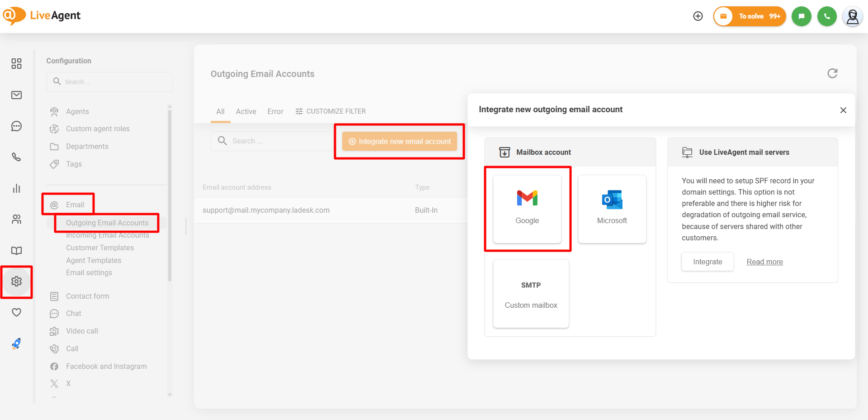The width and height of the screenshot is (868, 420).
Task: Open the Calls phone icon in sidebar
Action: pos(16,157)
